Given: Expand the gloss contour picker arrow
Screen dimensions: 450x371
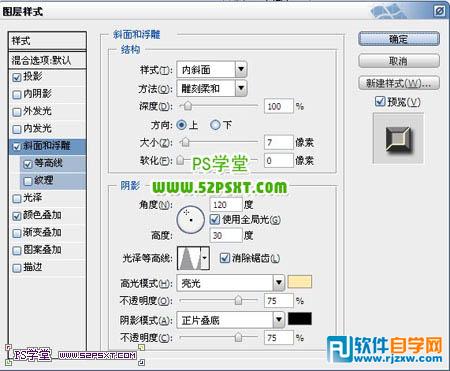Looking at the screenshot, I should [205, 258].
